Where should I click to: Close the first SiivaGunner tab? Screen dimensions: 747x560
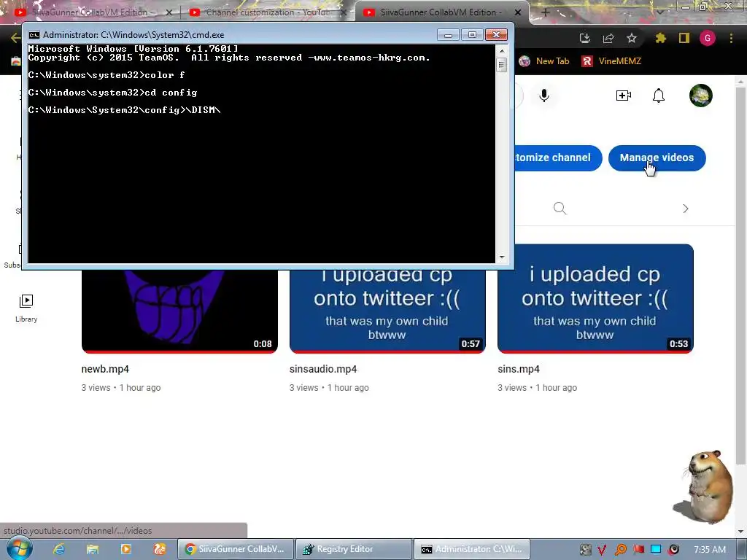(169, 12)
